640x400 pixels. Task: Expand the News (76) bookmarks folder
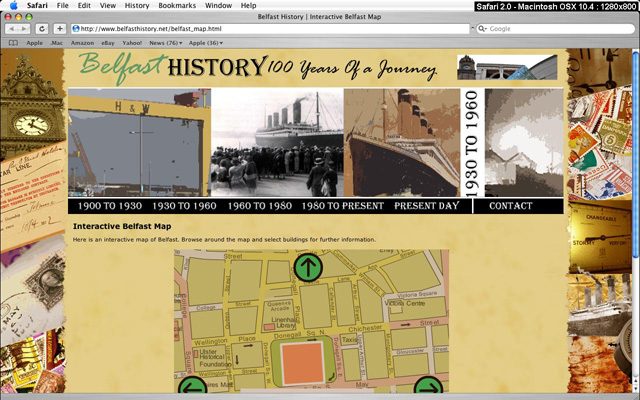tap(165, 43)
